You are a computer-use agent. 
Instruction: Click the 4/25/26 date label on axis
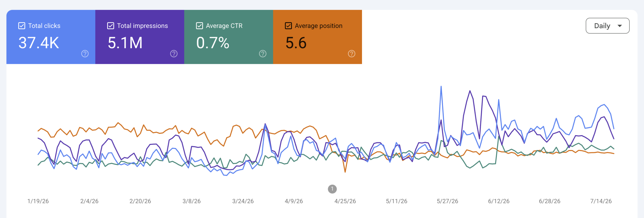pos(345,201)
